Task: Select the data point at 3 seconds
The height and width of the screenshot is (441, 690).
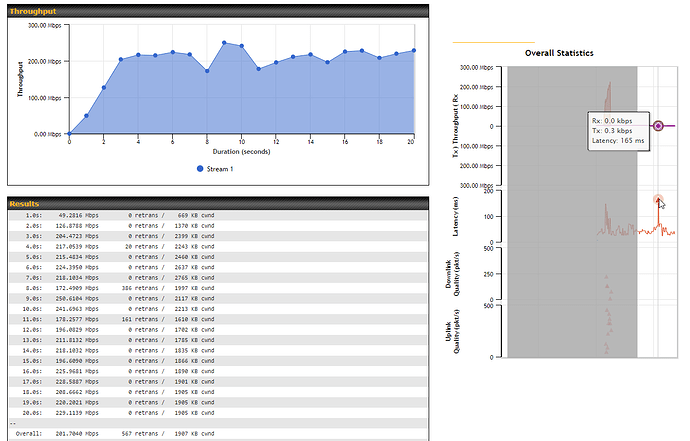Action: (121, 59)
